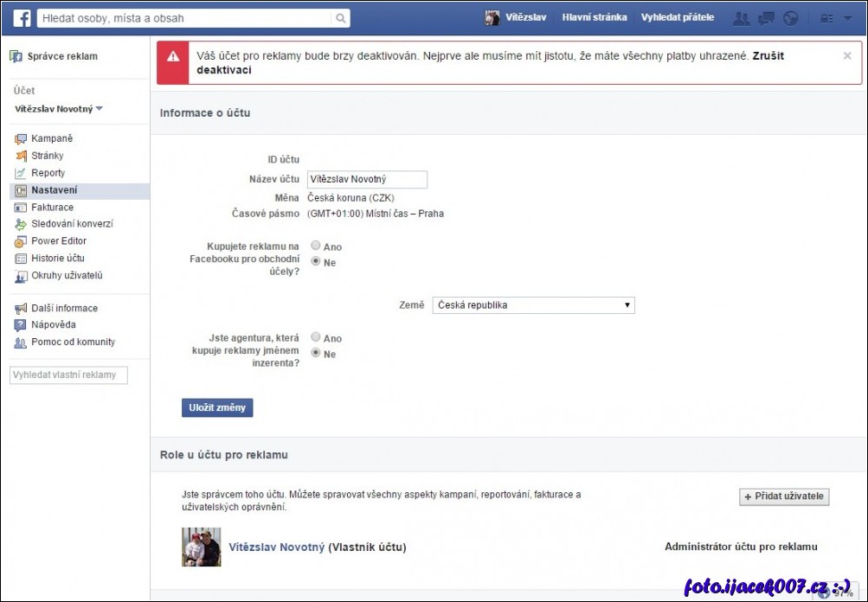Select Ano for business purposes question
This screenshot has height=602, width=868.
click(x=316, y=247)
